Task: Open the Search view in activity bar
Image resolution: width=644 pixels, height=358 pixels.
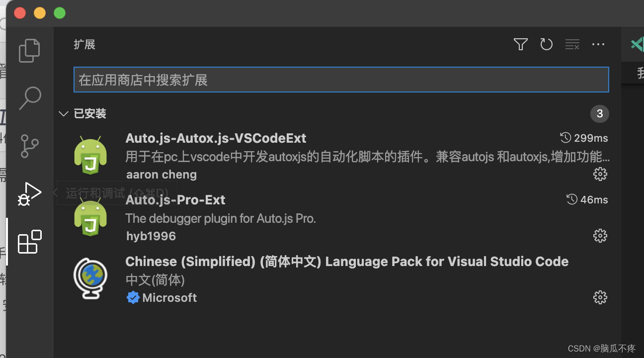Action: pyautogui.click(x=29, y=98)
